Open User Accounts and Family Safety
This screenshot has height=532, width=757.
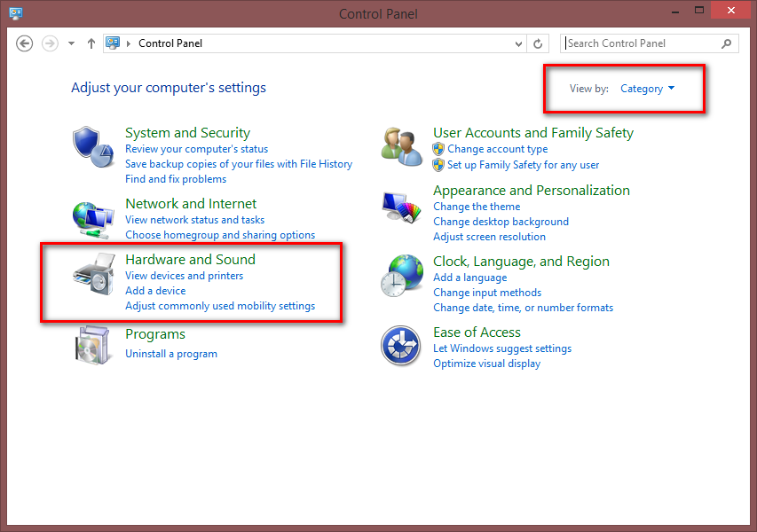(533, 133)
